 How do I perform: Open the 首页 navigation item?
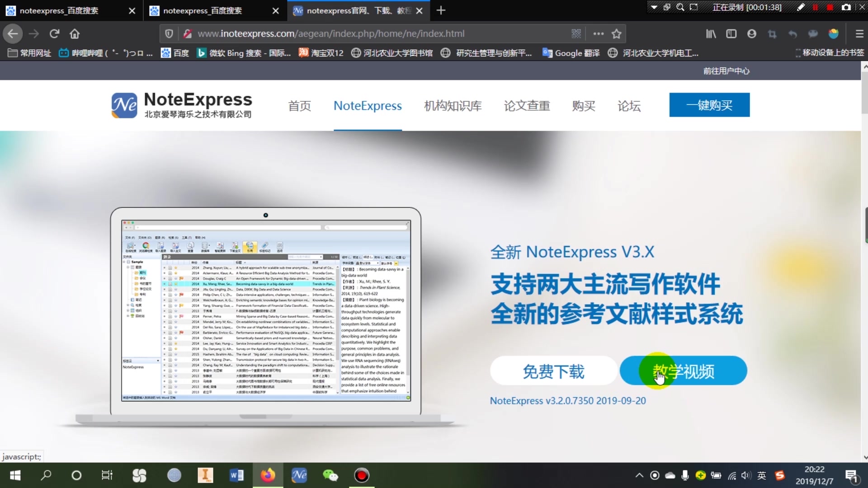(x=300, y=106)
